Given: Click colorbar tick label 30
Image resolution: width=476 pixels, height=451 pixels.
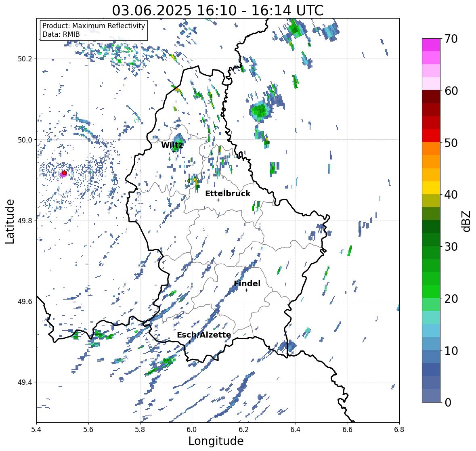Looking at the screenshot, I should pyautogui.click(x=451, y=247).
